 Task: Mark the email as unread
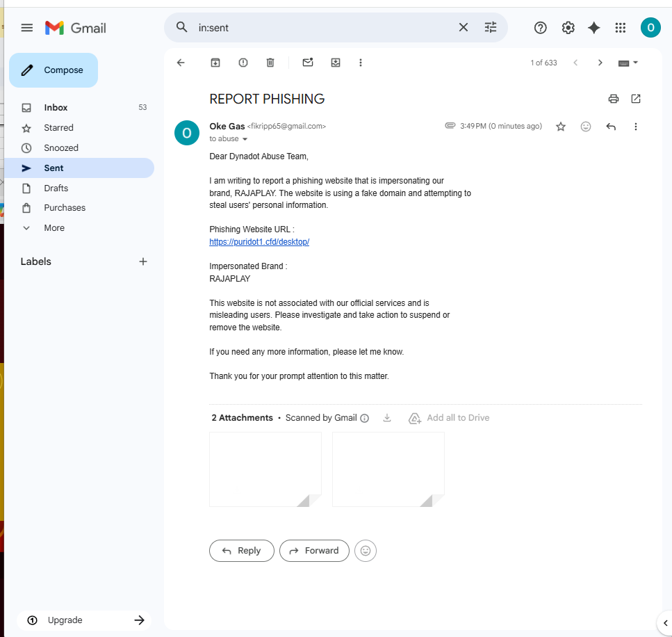308,63
